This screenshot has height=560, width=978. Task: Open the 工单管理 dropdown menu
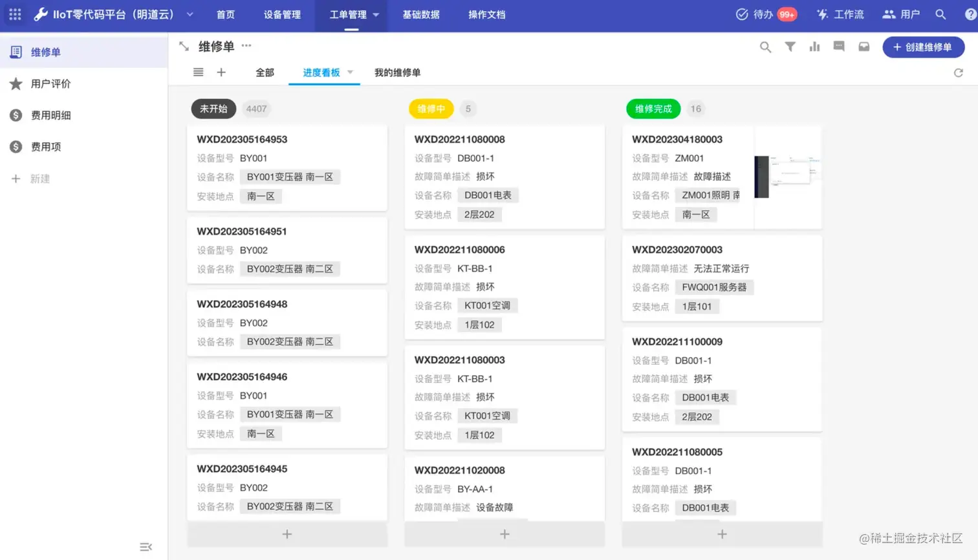(x=353, y=14)
